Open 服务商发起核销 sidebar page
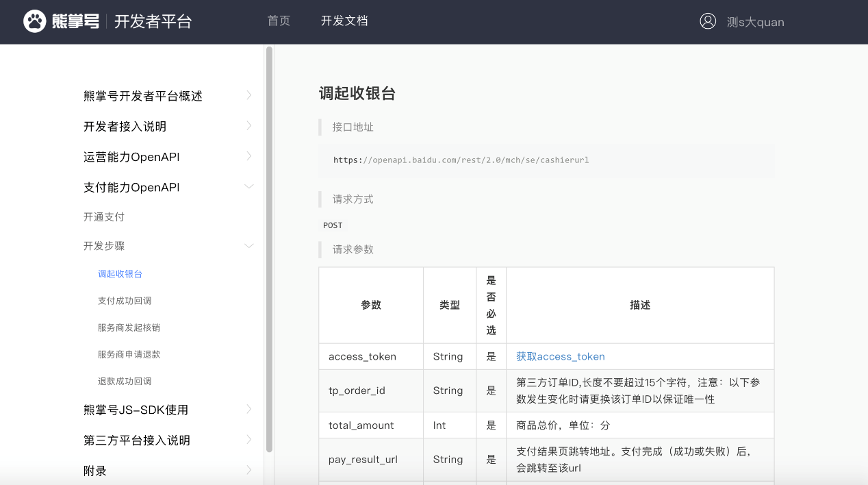The image size is (868, 485). [129, 327]
